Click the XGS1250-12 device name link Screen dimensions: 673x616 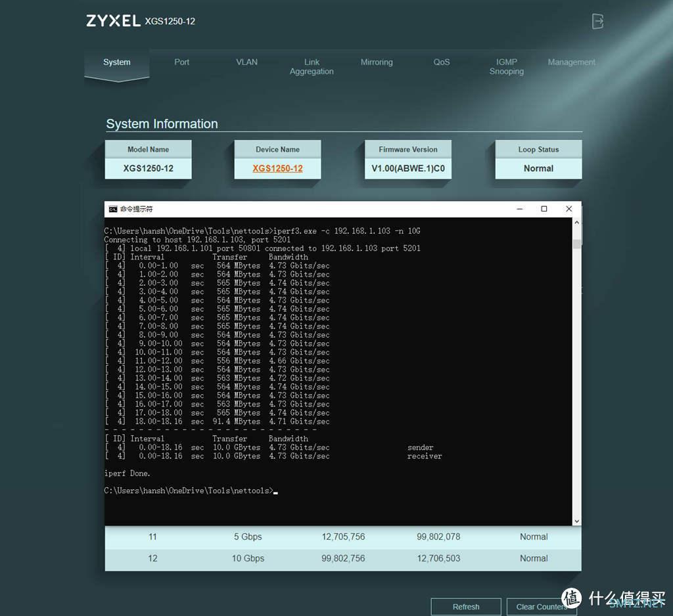[278, 169]
